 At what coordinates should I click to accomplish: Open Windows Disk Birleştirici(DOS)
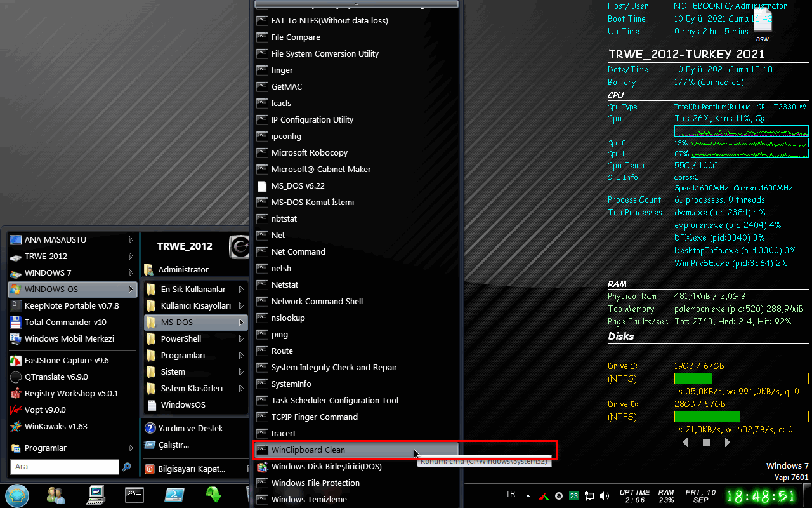[x=356, y=466]
